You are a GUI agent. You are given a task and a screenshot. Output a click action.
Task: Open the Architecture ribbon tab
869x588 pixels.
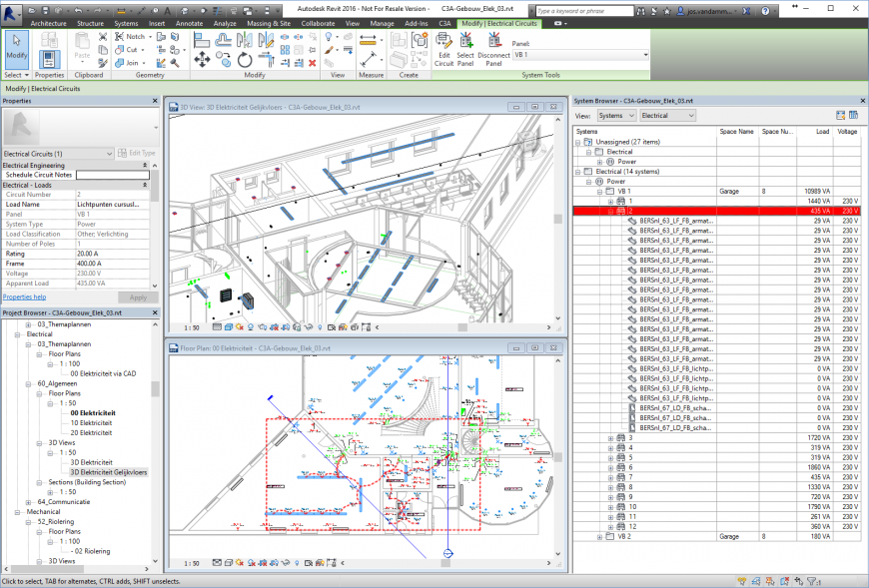coord(48,23)
